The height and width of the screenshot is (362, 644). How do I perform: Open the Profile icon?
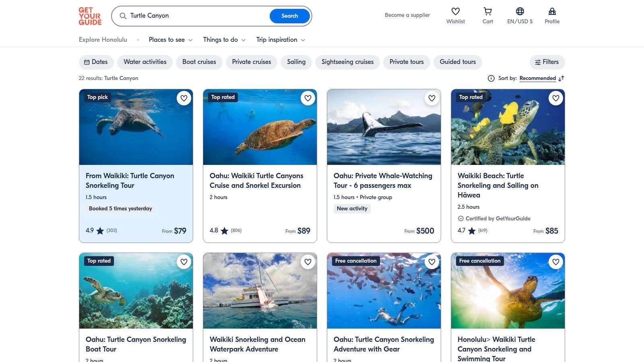click(x=552, y=11)
